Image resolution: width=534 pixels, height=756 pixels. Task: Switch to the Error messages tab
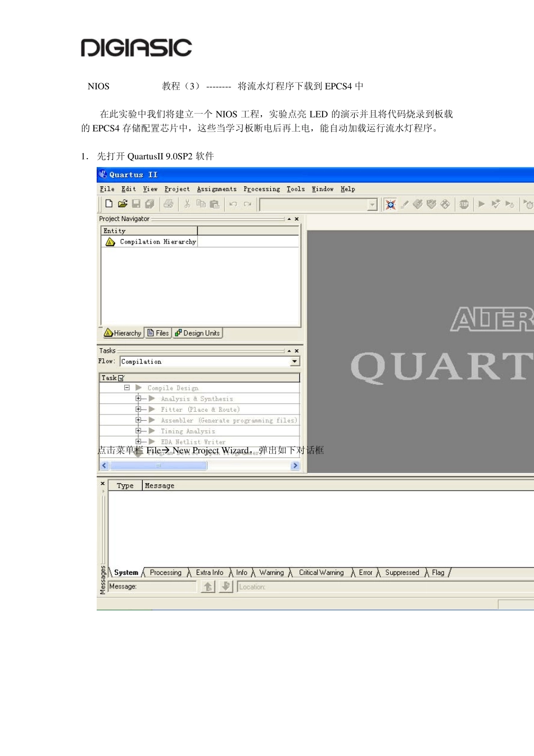365,573
